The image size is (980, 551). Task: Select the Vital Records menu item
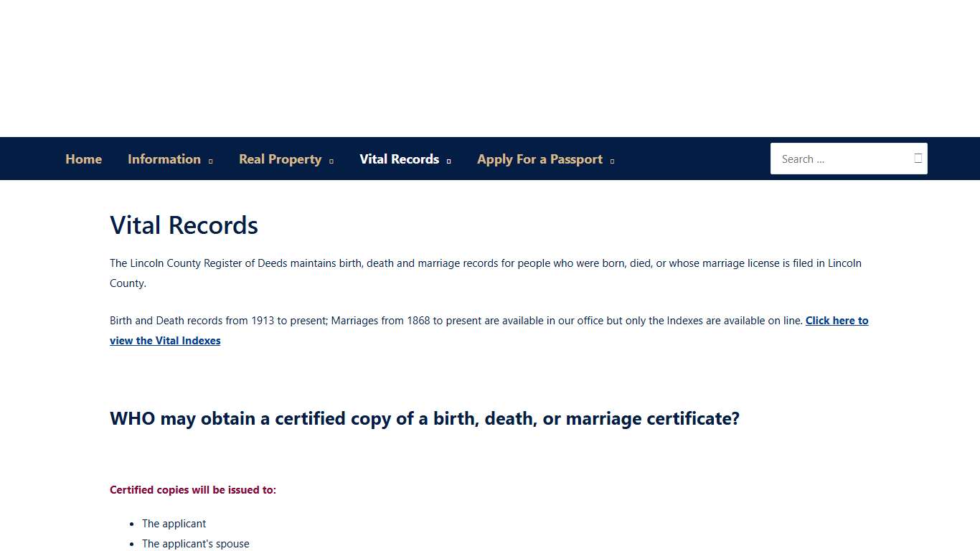point(399,159)
